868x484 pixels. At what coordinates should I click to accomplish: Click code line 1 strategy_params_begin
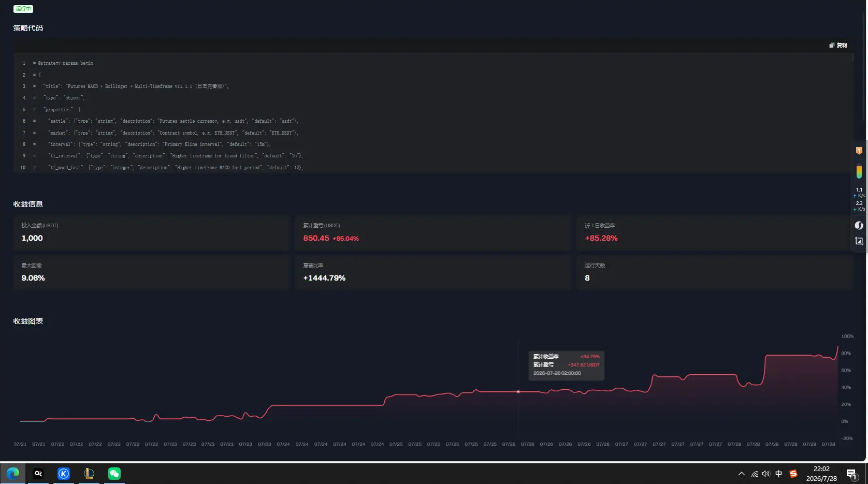(x=63, y=63)
